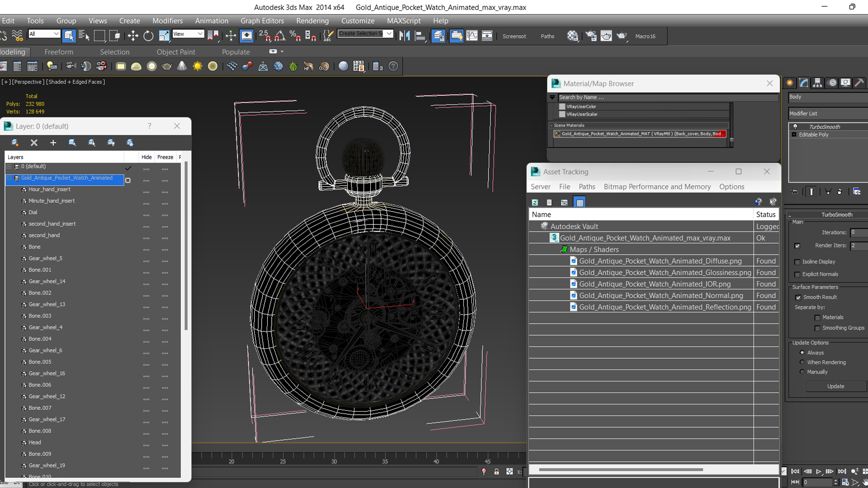Click the Cone primitive icon

coord(182,66)
